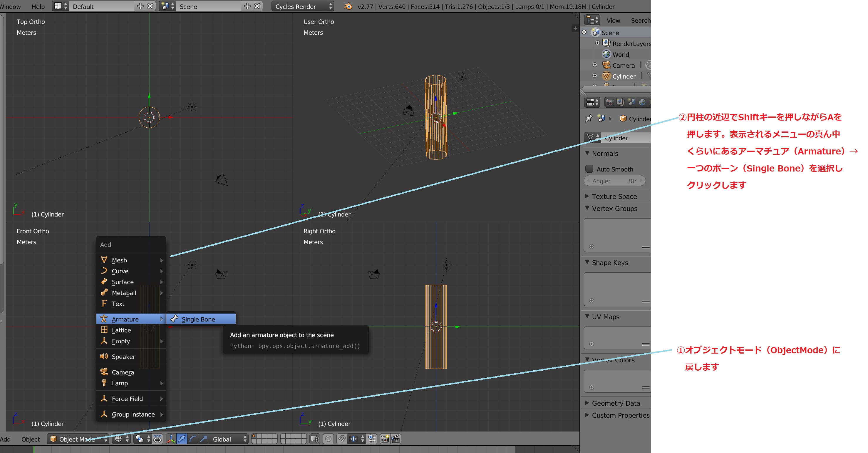Image resolution: width=868 pixels, height=453 pixels.
Task: Open the outliner View menu
Action: (613, 21)
